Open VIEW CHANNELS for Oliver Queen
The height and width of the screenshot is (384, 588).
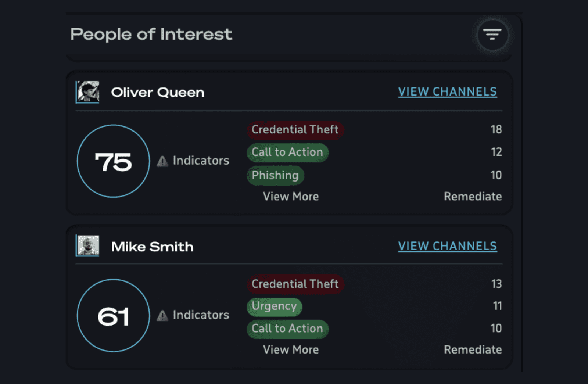click(448, 91)
